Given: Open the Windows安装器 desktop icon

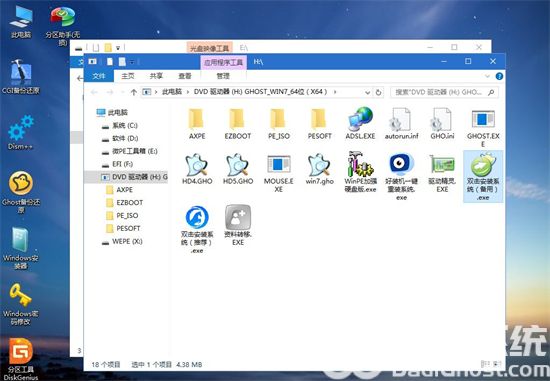Looking at the screenshot, I should coord(20,248).
